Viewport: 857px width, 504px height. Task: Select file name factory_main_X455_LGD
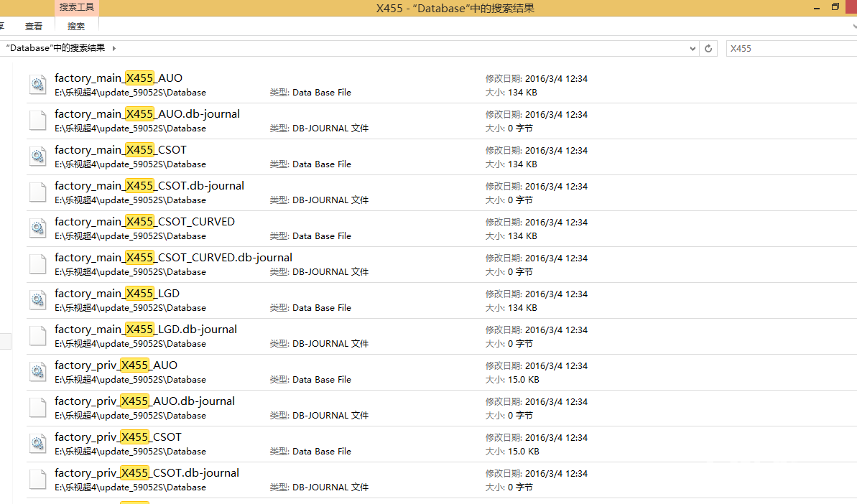[x=117, y=293]
